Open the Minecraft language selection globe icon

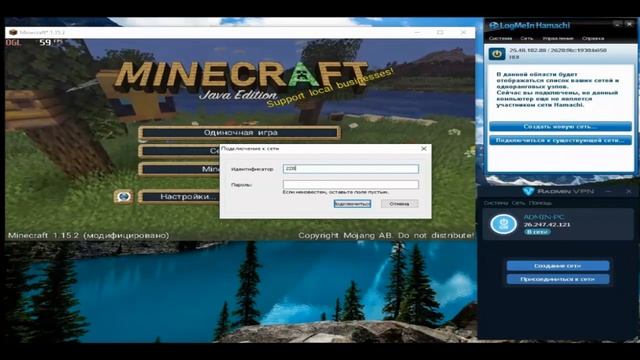124,197
